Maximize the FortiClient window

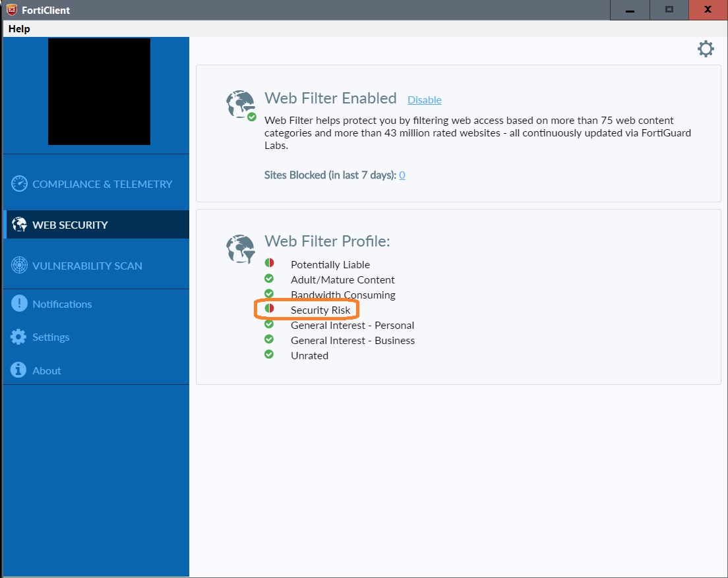[669, 10]
